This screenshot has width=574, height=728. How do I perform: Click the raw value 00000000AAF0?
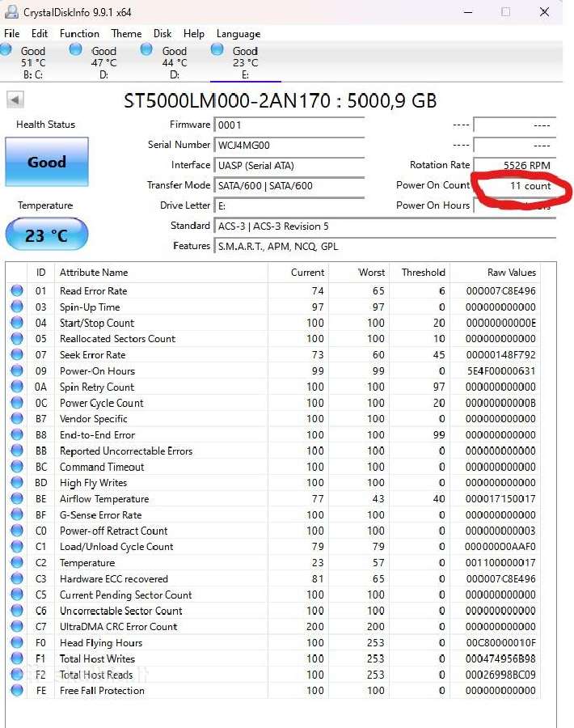pyautogui.click(x=500, y=547)
